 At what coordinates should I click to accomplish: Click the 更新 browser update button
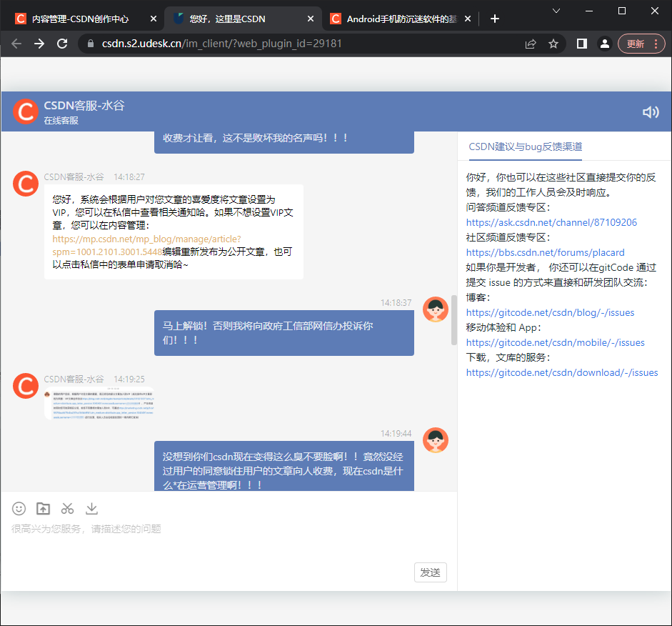(x=641, y=44)
